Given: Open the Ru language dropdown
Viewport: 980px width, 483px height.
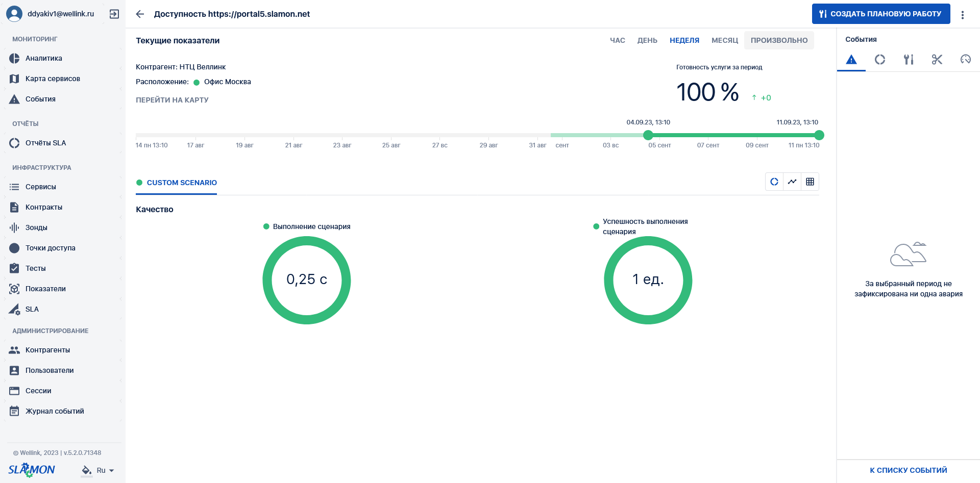Looking at the screenshot, I should (x=105, y=470).
